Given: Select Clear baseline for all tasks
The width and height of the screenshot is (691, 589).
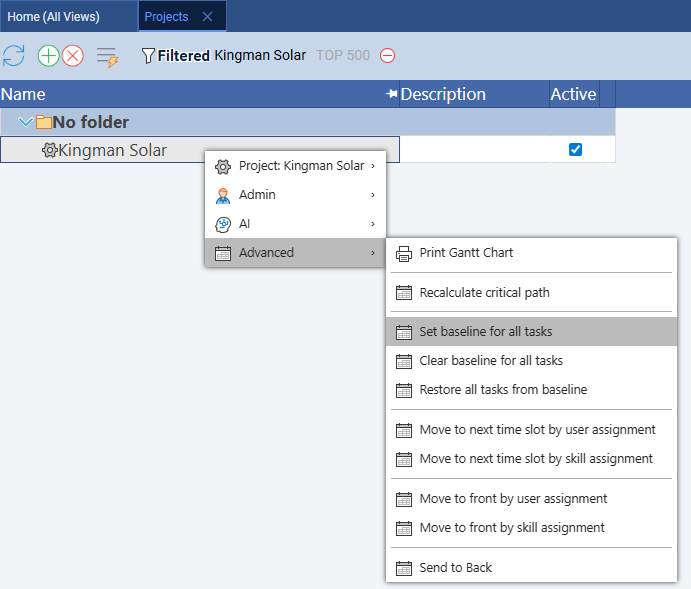Looking at the screenshot, I should click(531, 360).
